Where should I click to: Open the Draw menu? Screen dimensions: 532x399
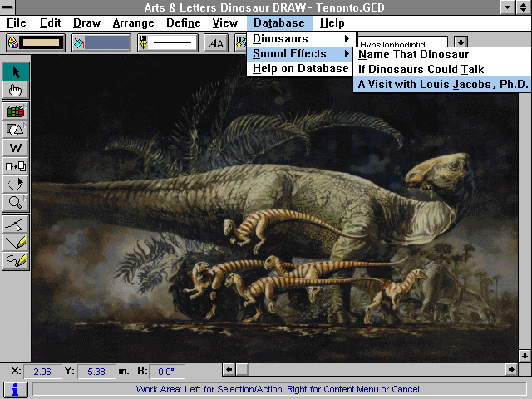point(86,23)
